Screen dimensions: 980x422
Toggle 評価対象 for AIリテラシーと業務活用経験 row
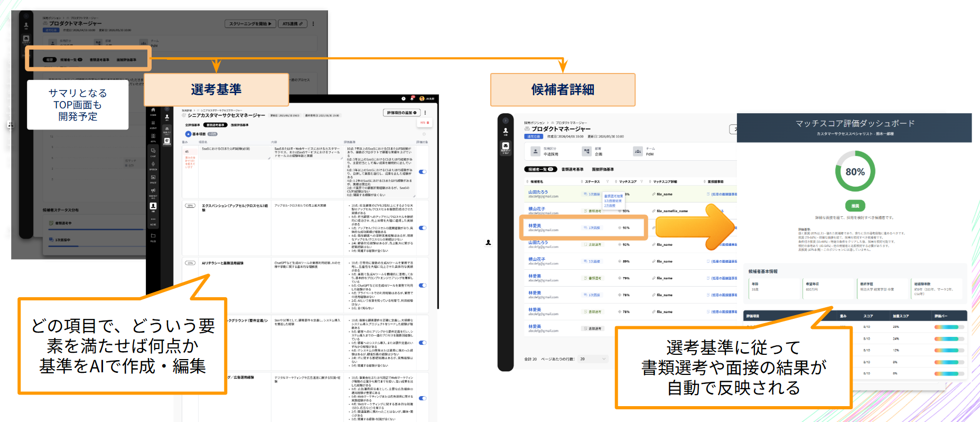pos(423,285)
